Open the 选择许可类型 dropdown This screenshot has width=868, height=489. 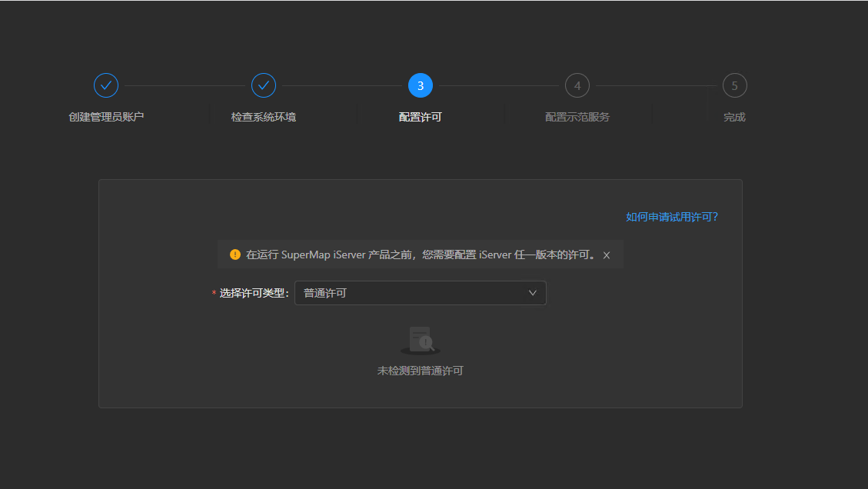point(420,293)
